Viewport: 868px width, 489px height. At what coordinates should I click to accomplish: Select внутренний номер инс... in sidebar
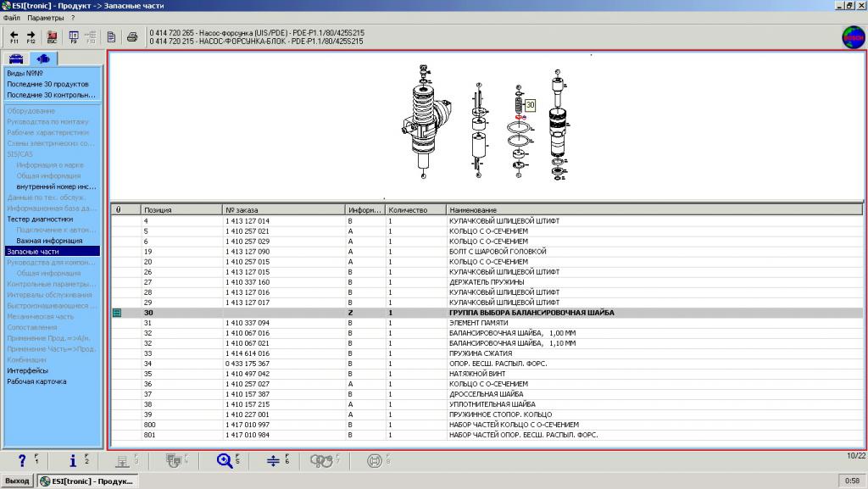pos(56,187)
